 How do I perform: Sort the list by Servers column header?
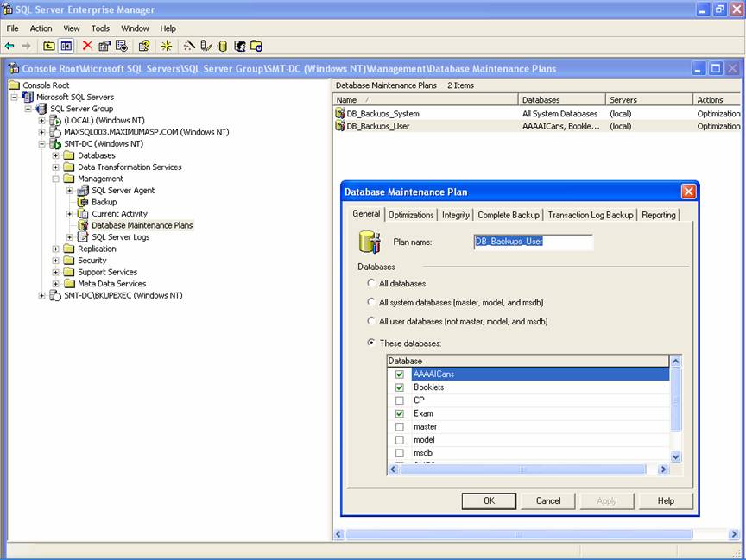click(649, 100)
